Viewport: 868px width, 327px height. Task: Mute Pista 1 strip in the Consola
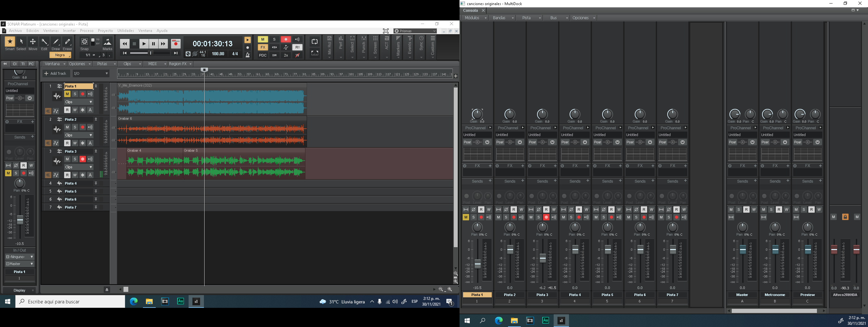coord(466,217)
